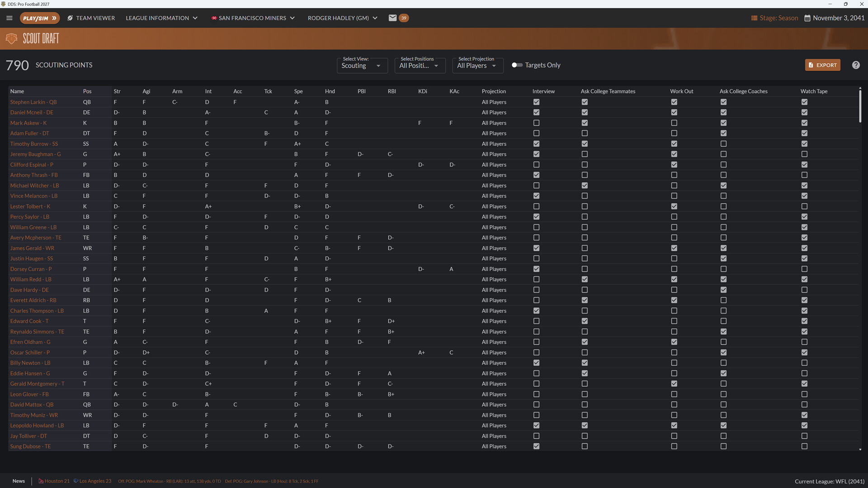Click the News label in status bar

click(x=19, y=481)
